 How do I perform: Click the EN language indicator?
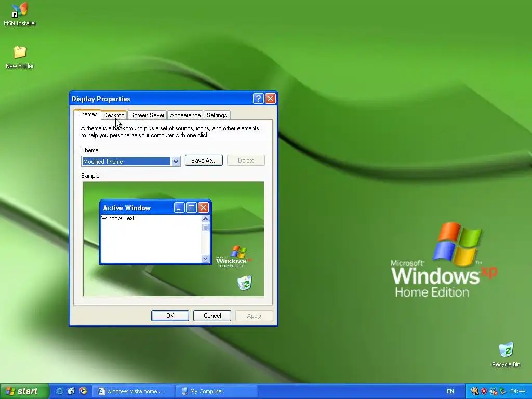click(450, 391)
